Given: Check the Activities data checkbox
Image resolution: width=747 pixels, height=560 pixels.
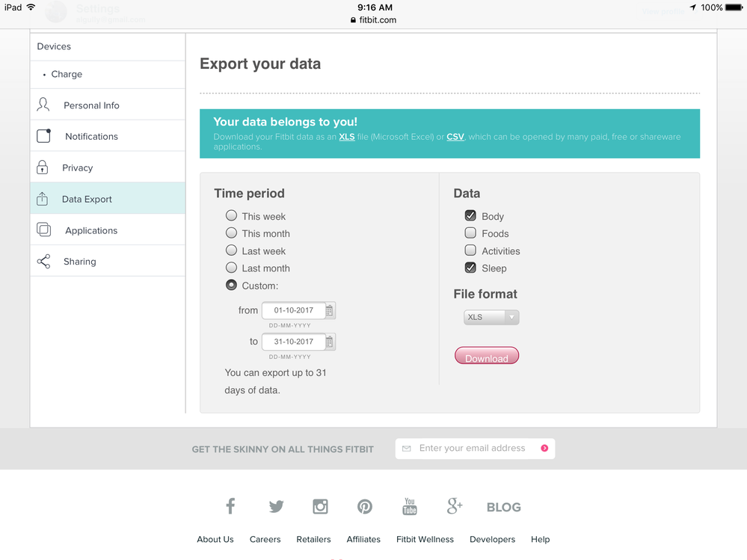Looking at the screenshot, I should [x=470, y=250].
